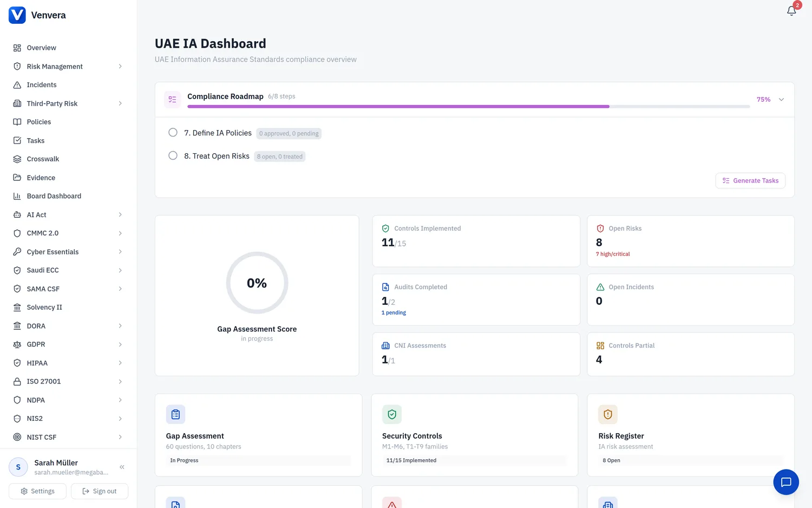Click the 0% gap score ring
The height and width of the screenshot is (508, 812).
257,283
